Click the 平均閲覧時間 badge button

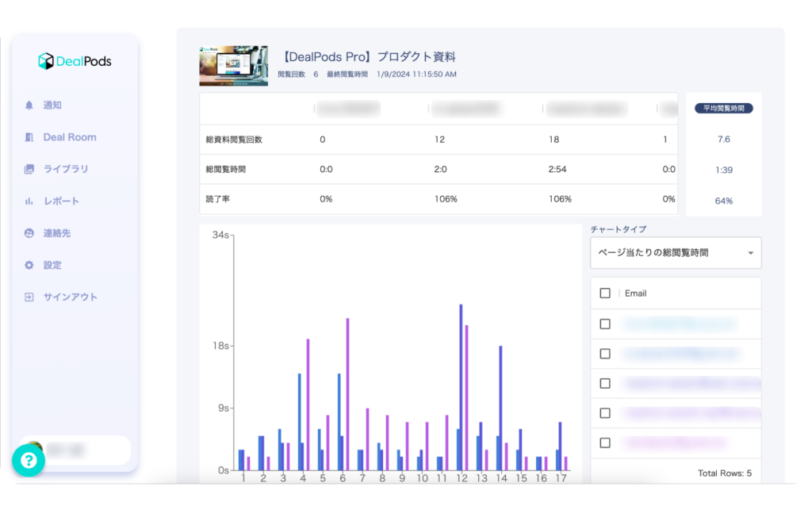pos(723,108)
